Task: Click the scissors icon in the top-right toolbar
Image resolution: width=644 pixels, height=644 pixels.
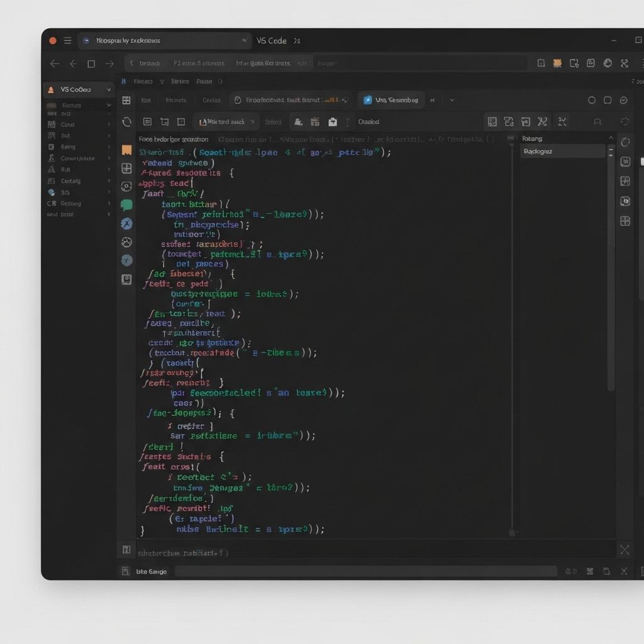Action: (542, 122)
